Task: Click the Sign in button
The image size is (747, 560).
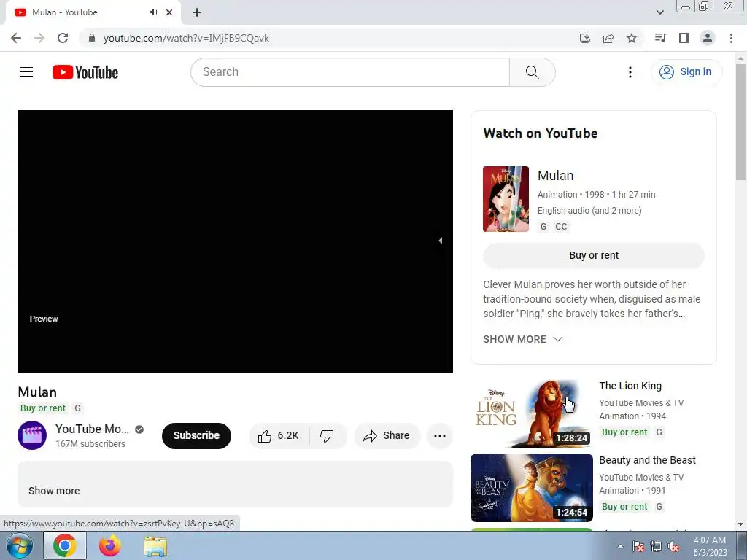Action: [x=686, y=72]
